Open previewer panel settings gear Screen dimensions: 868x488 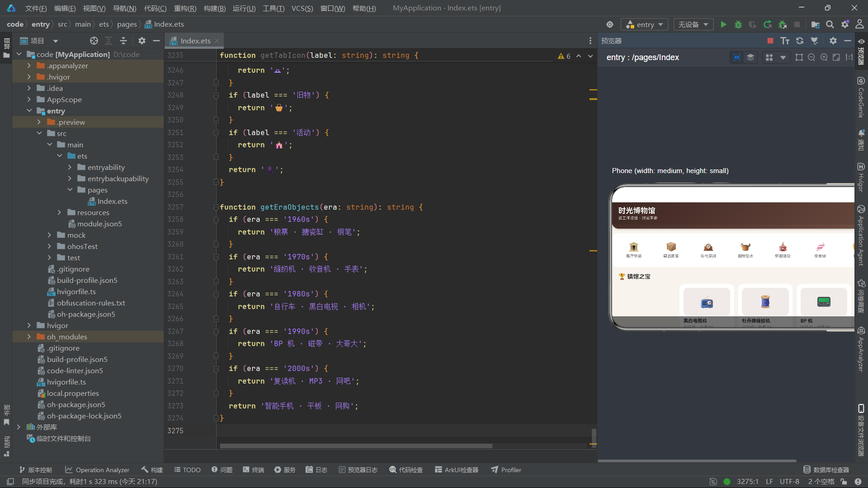833,41
